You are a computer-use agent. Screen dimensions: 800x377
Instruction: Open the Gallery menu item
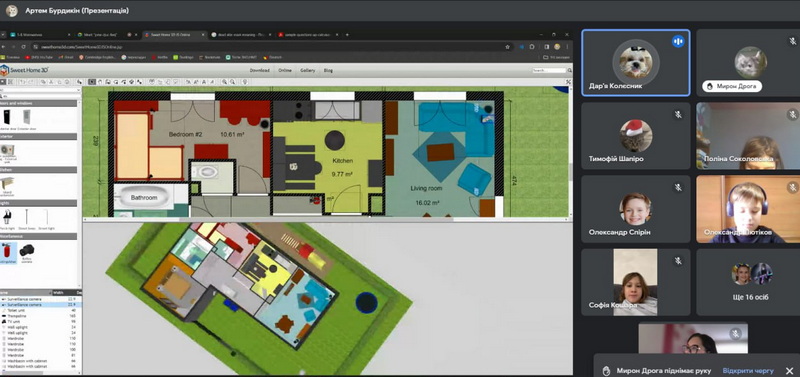308,70
